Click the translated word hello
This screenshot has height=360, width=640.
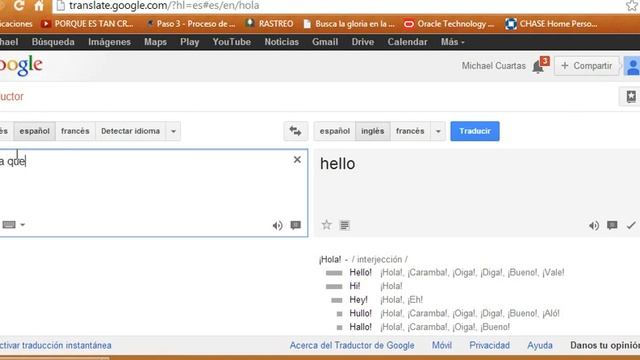[338, 164]
